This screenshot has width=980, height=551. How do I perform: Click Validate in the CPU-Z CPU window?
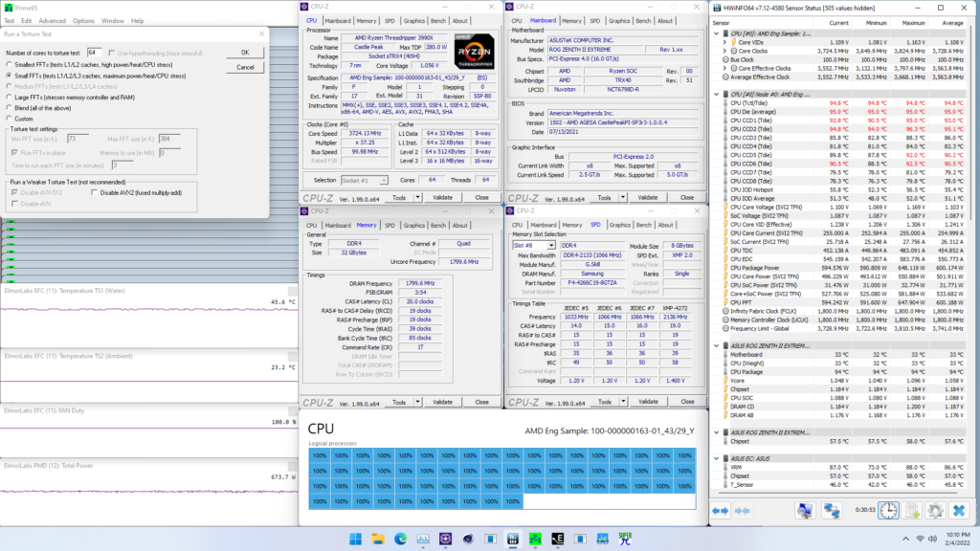click(442, 197)
